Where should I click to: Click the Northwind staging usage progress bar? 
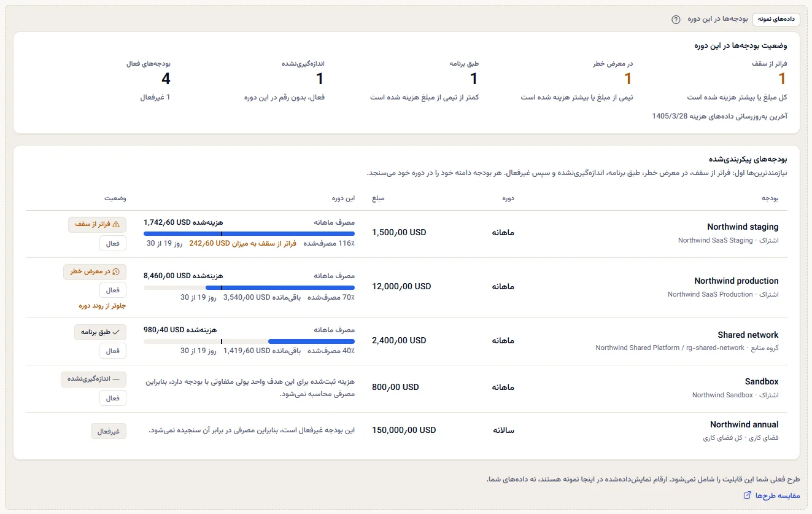(249, 234)
